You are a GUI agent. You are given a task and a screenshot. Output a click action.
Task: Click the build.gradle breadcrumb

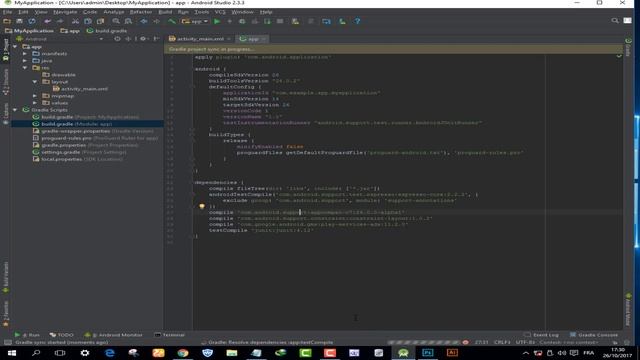[x=107, y=31]
